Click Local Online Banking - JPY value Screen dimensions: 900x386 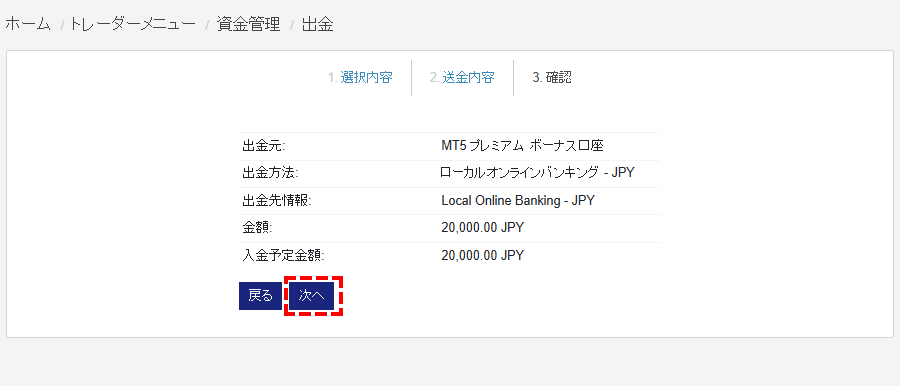point(518,200)
